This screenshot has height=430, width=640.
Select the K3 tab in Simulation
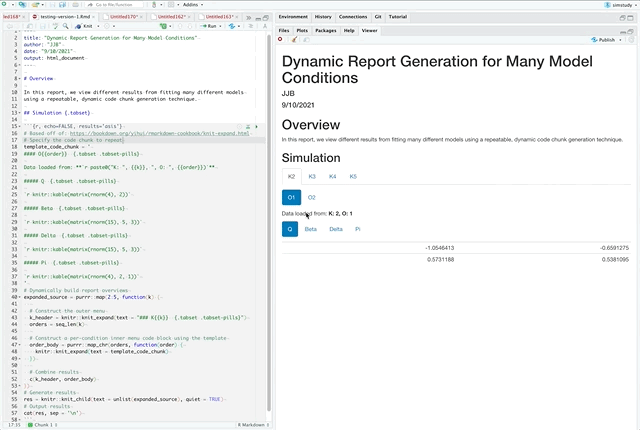pos(312,176)
